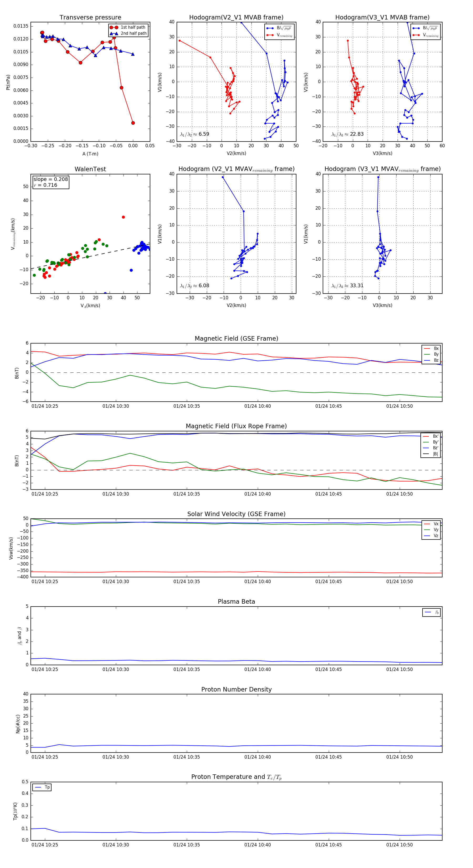Click 'Solar Wind Velocity (GSE Frame)' title

[x=236, y=514]
